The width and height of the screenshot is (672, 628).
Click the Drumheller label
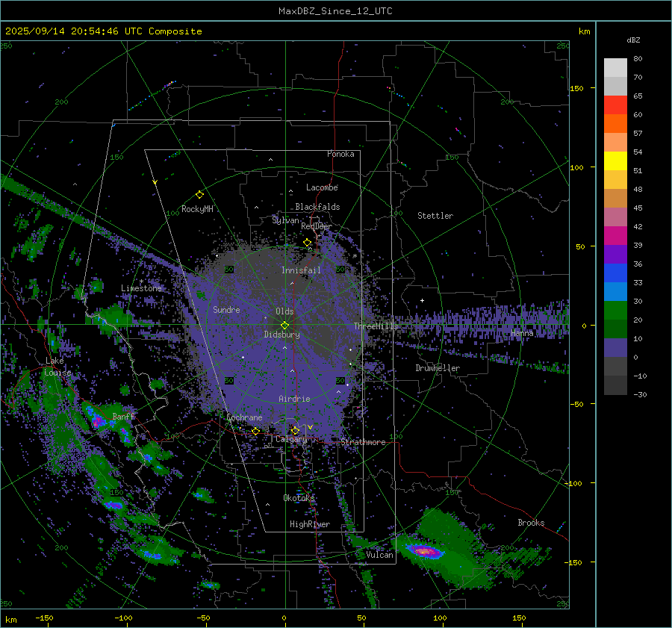(x=438, y=368)
